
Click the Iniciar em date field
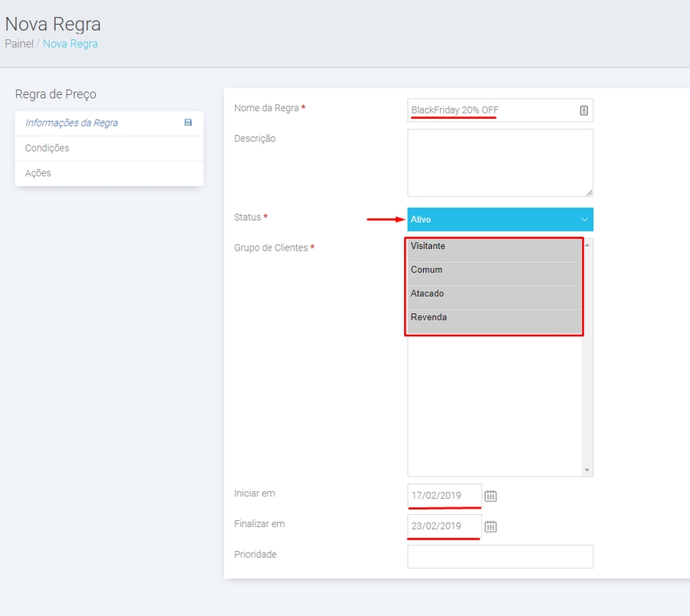click(x=445, y=495)
